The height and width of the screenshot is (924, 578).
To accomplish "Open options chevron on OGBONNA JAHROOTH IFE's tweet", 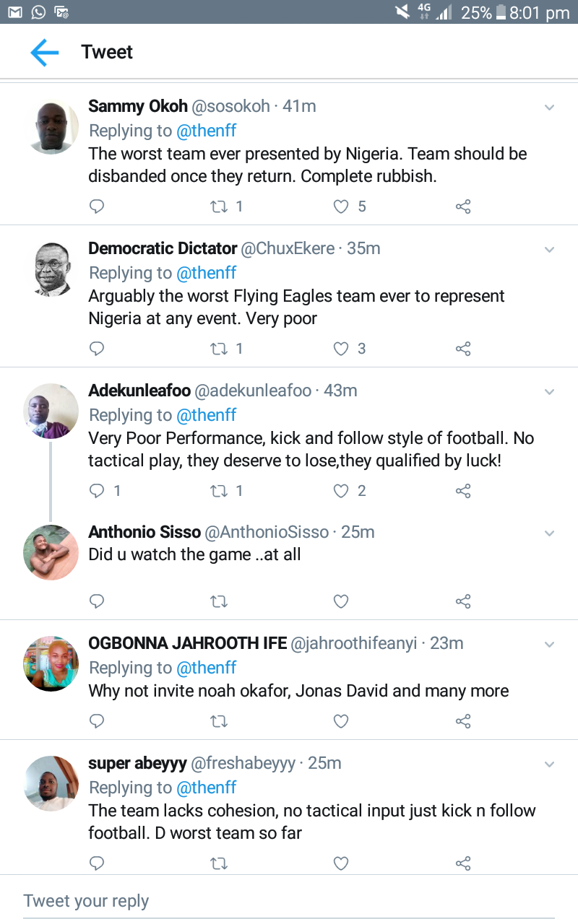I will point(549,644).
